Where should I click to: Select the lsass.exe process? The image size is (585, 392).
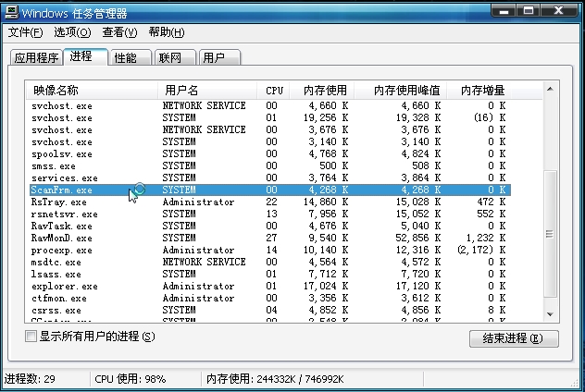tap(270, 274)
